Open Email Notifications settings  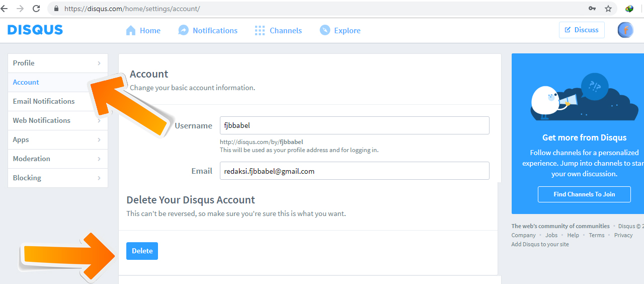pos(58,101)
